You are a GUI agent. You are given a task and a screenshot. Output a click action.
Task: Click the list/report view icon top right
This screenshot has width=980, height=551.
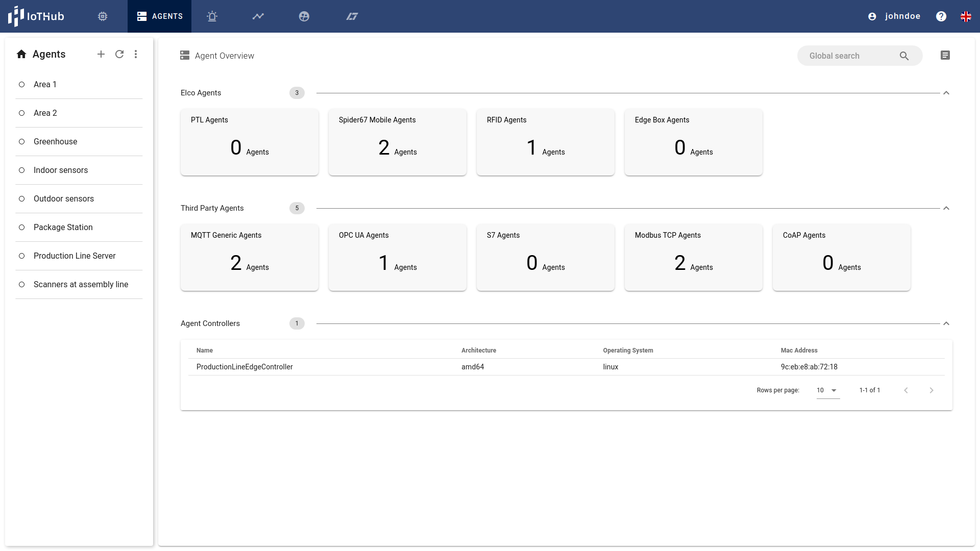pos(945,55)
